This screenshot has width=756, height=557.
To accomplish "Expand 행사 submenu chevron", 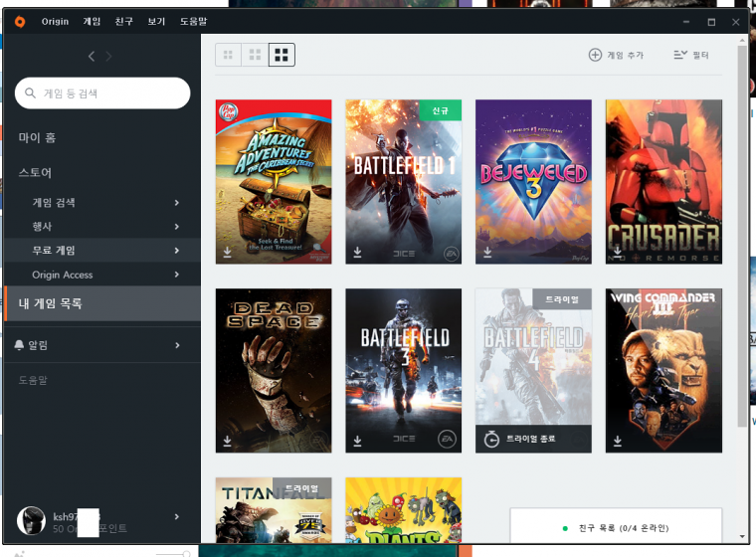I will [x=177, y=226].
